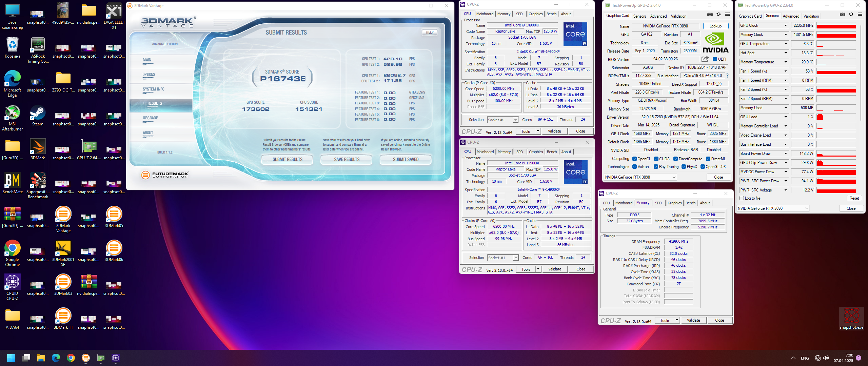Viewport: 868px width, 366px height.
Task: Click the GPU Load sensor graph
Action: [x=836, y=117]
